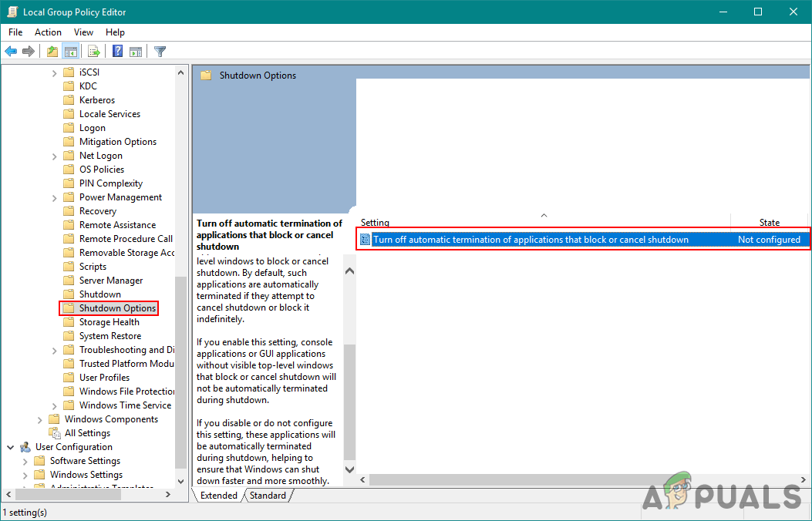Click the Kerberos folder icon
812x521 pixels.
69,100
